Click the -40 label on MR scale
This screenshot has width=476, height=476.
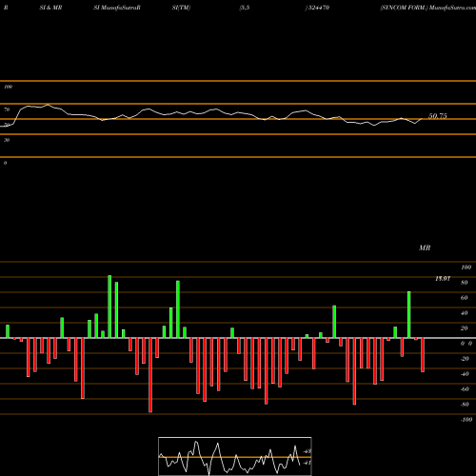click(x=465, y=374)
